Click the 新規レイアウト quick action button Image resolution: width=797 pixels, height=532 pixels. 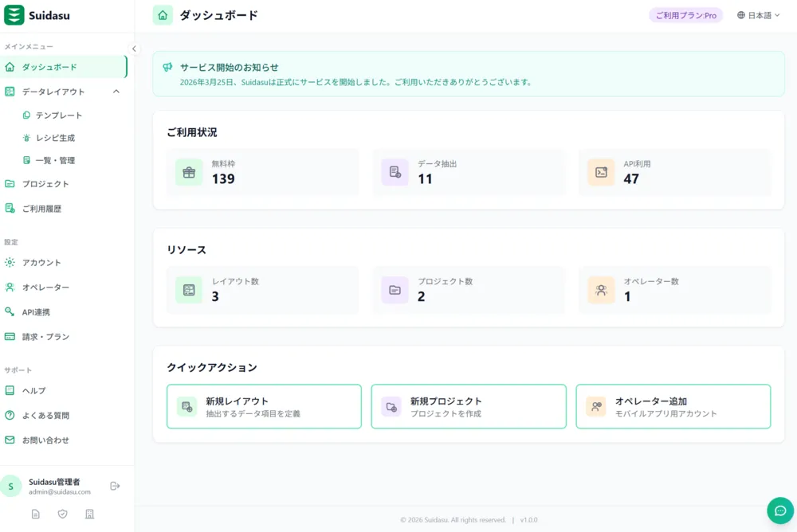tap(264, 406)
